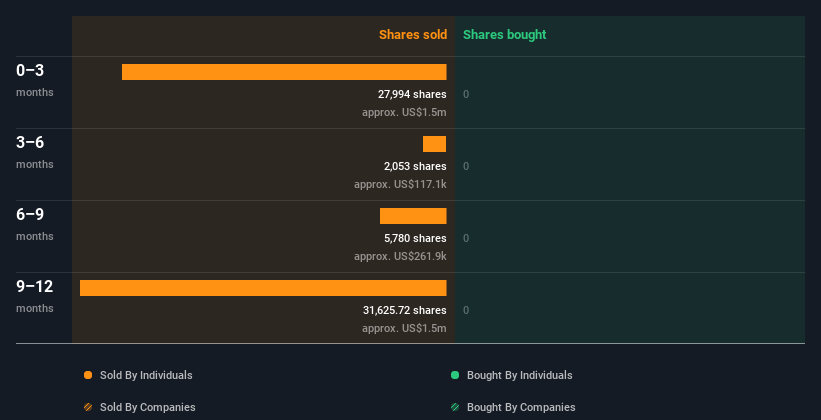Click the 31,625.72 shares value
The width and height of the screenshot is (821, 420).
405,311
